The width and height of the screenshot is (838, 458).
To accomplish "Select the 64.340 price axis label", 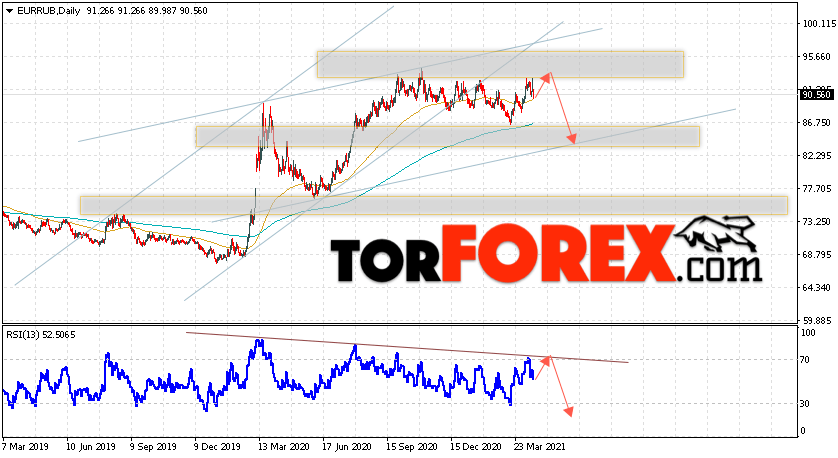I will click(x=817, y=288).
